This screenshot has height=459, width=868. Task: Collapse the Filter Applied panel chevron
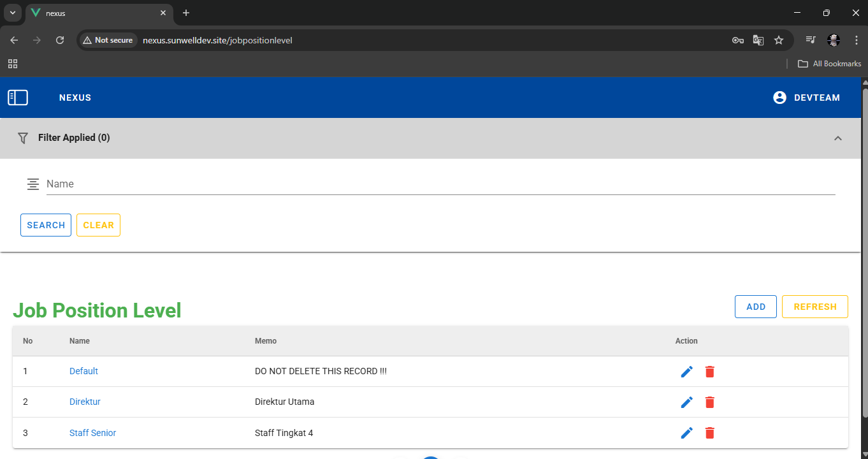[837, 138]
